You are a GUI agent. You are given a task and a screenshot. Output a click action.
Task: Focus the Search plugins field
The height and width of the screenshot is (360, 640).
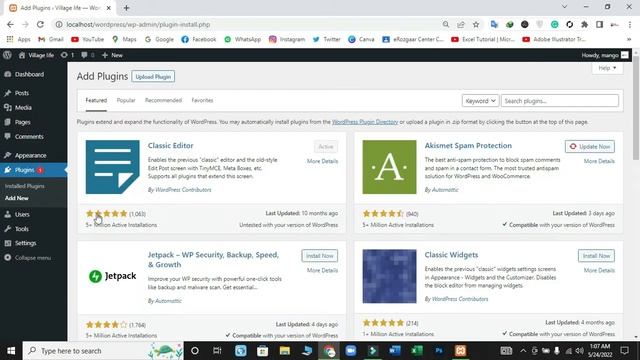coord(560,101)
